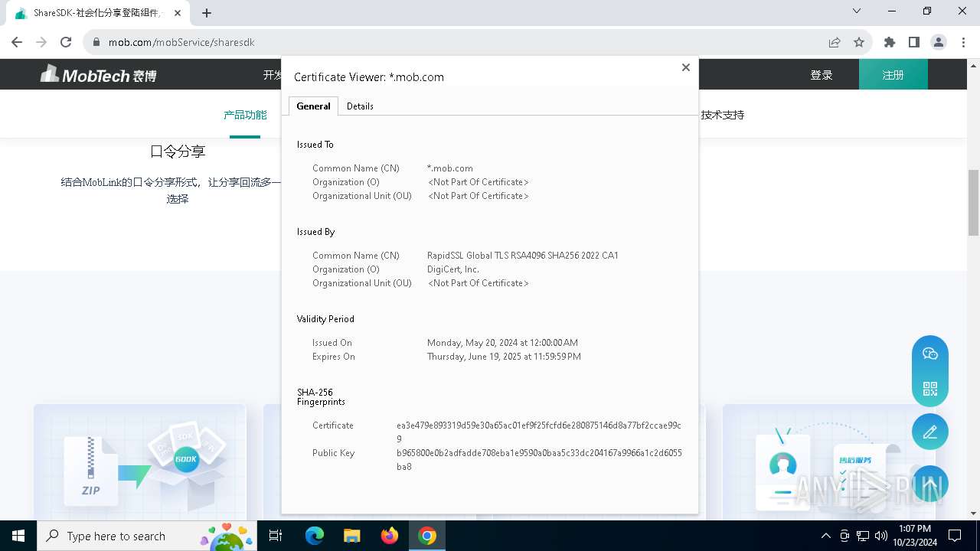980x551 pixels.
Task: Share this page icon
Action: point(835,42)
